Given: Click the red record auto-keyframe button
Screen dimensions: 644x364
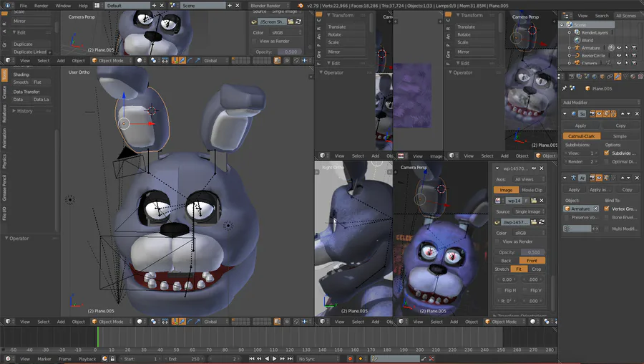Looking at the screenshot, I should tap(350, 359).
